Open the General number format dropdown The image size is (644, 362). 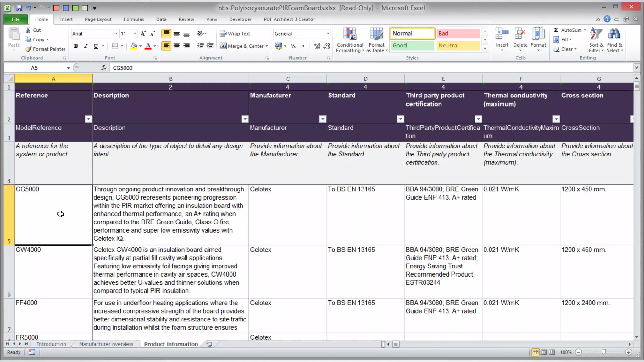(x=328, y=34)
